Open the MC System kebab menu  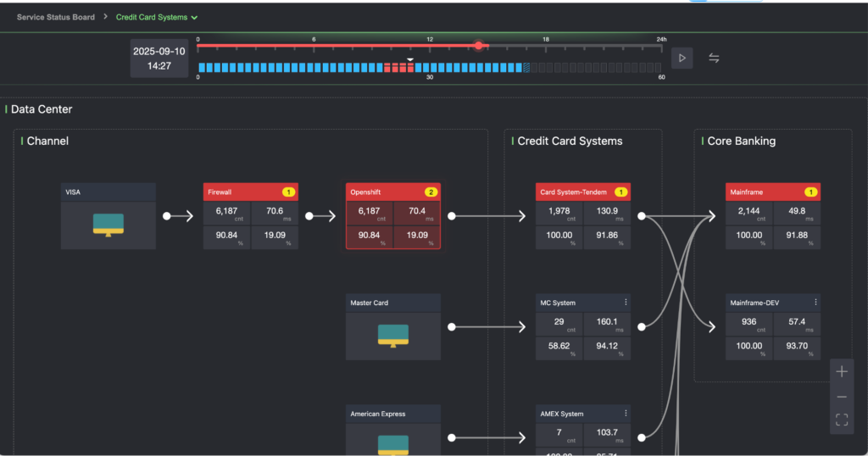(x=626, y=303)
